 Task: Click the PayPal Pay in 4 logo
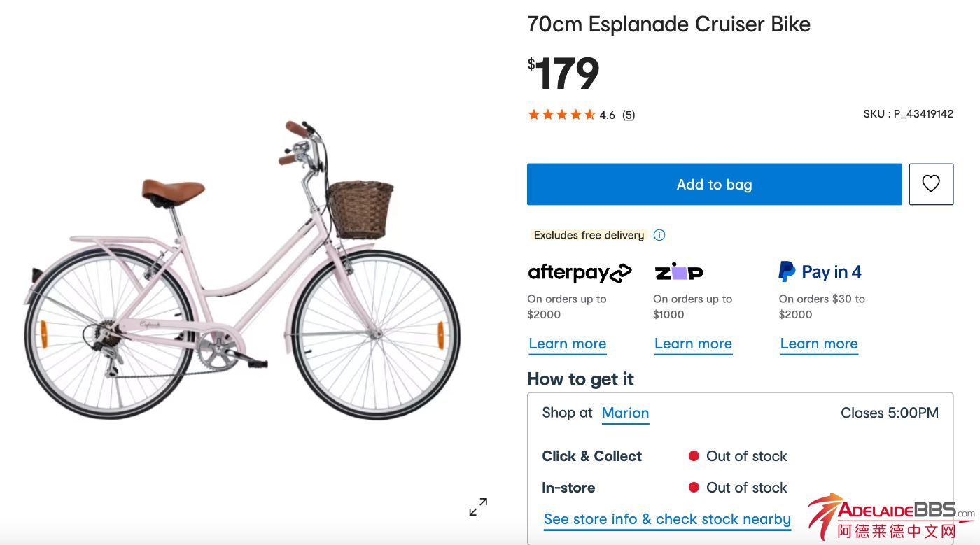point(820,272)
